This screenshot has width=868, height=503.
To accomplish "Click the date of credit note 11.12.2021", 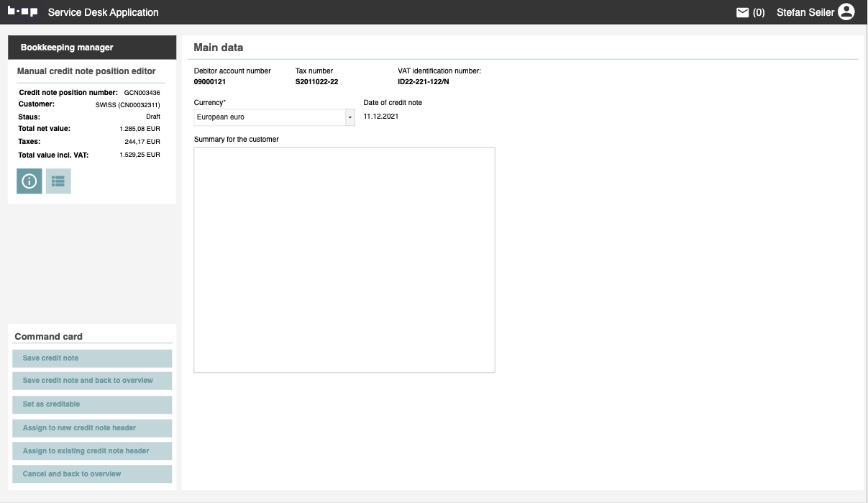I will coord(381,117).
